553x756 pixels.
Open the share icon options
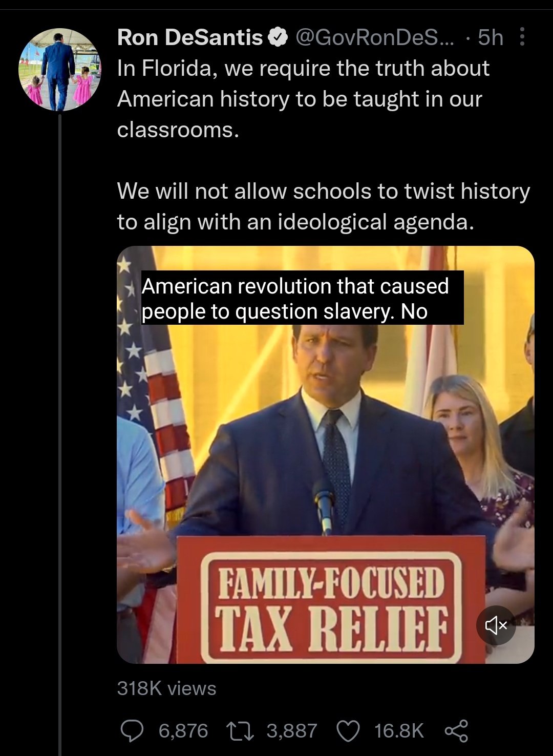coord(456,730)
